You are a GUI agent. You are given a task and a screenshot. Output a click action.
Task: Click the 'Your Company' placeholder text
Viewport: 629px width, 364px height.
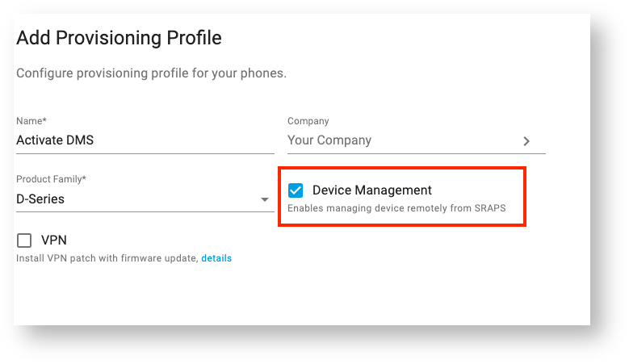[x=329, y=140]
